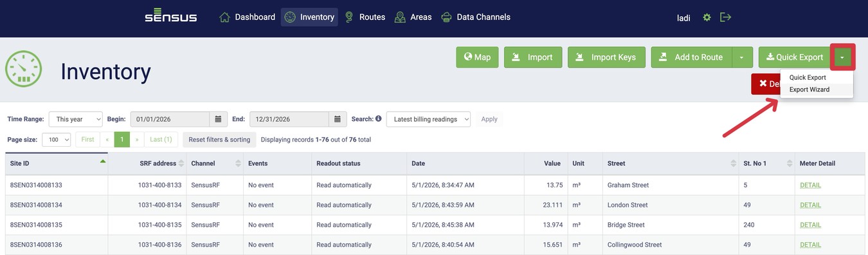Click the Apply filter button
The image size is (868, 255).
pos(489,119)
